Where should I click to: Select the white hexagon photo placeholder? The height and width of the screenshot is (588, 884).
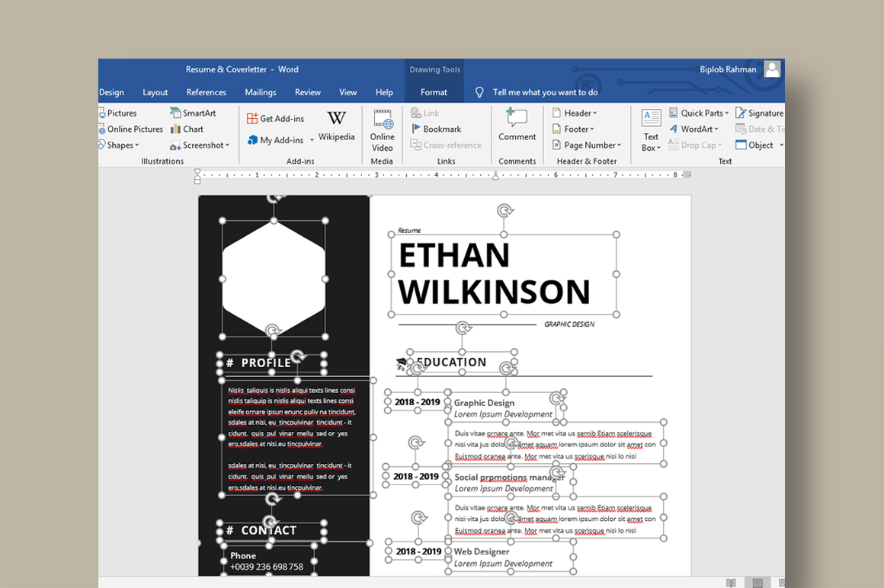coord(274,279)
